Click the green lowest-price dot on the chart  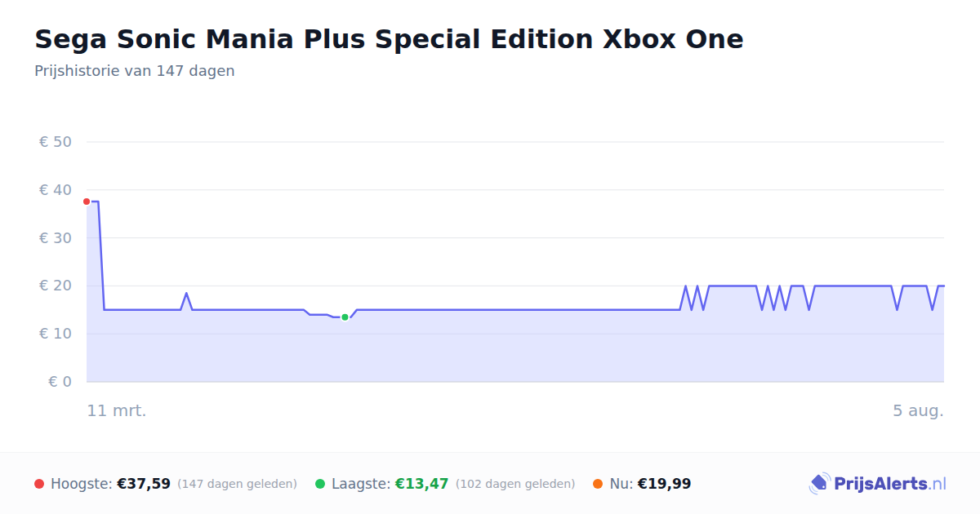coord(345,317)
